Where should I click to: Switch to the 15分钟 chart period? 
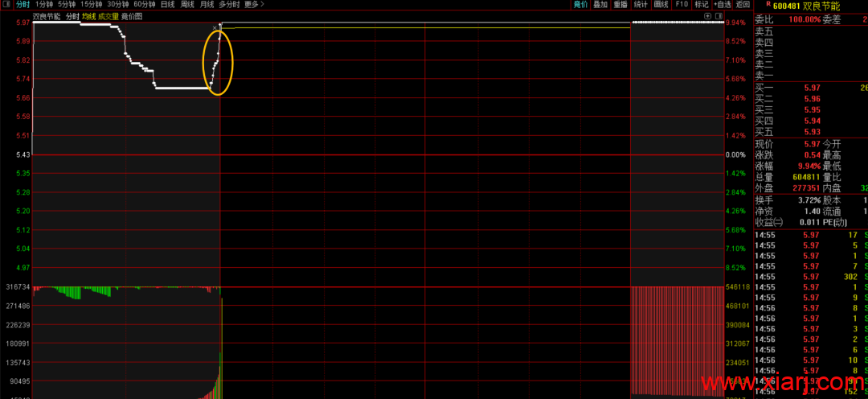tap(92, 5)
